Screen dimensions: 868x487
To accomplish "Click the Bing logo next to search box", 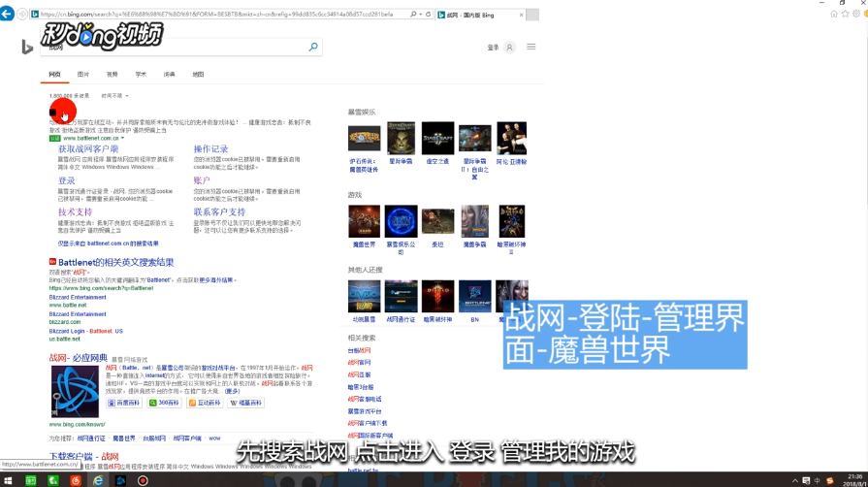I will [x=27, y=48].
